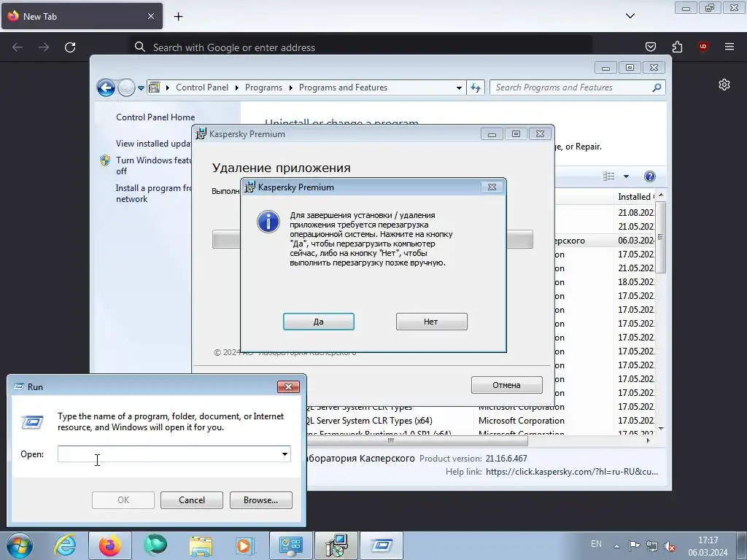Click into the Run dialog Open field

click(169, 454)
